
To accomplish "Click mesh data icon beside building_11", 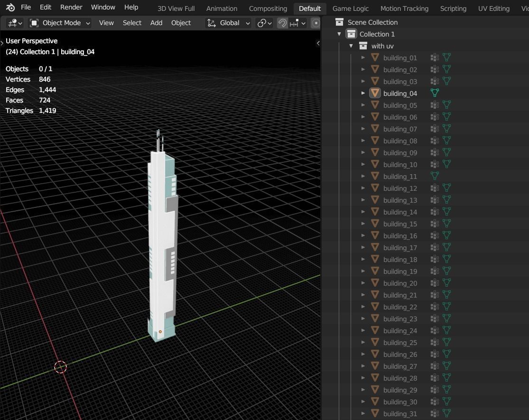I will point(435,176).
